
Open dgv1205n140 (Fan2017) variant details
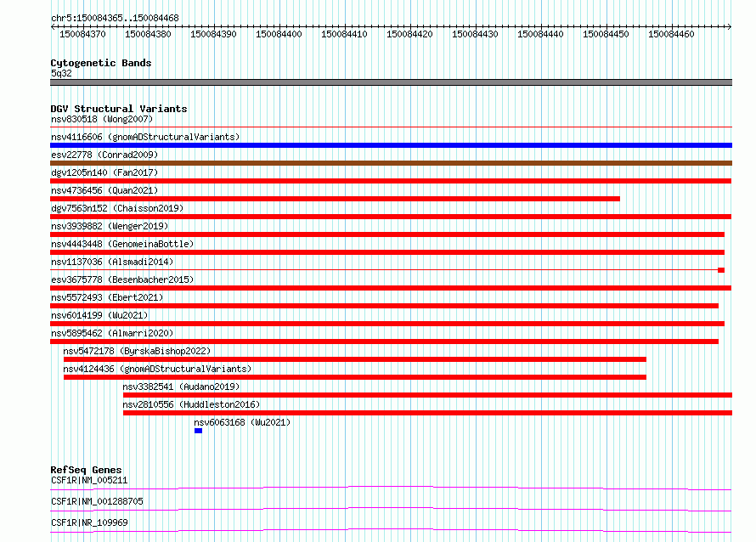tap(104, 172)
